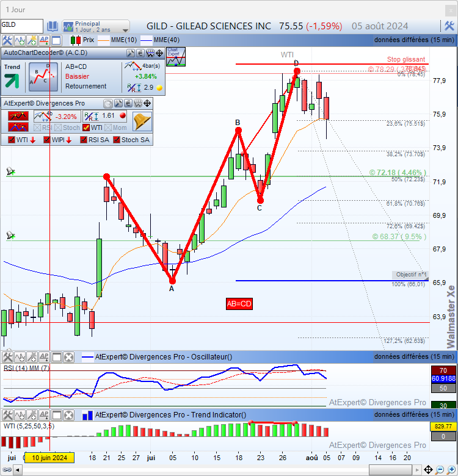The height and width of the screenshot is (476, 458).
Task: Add a drawing object to the price chart
Action: click(x=32, y=40)
